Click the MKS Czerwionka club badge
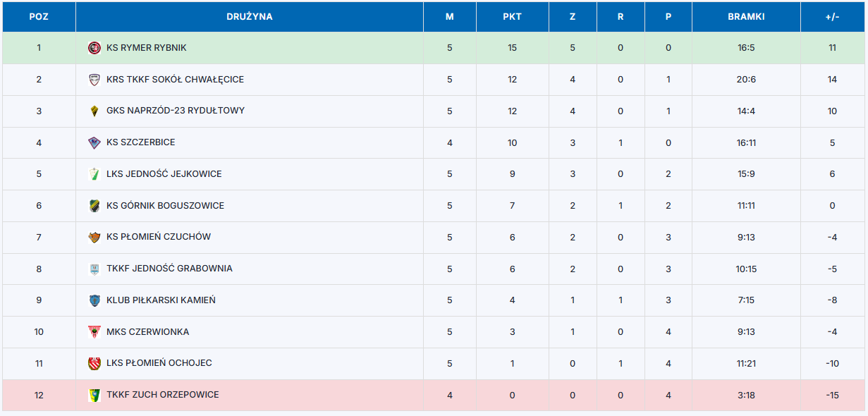This screenshot has width=868, height=416. 94,332
